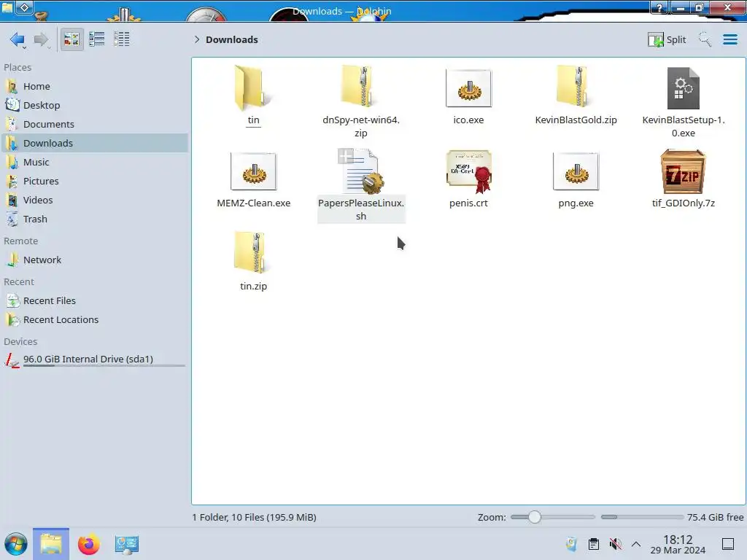This screenshot has height=560, width=747.
Task: Go forward with the grey forward arrow
Action: tap(42, 39)
